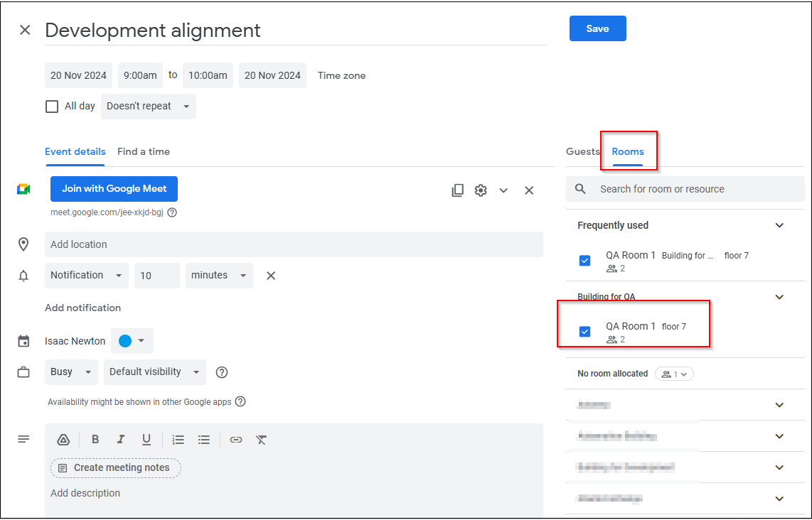Toggle the All day checkbox
The width and height of the screenshot is (812, 520).
pos(52,107)
